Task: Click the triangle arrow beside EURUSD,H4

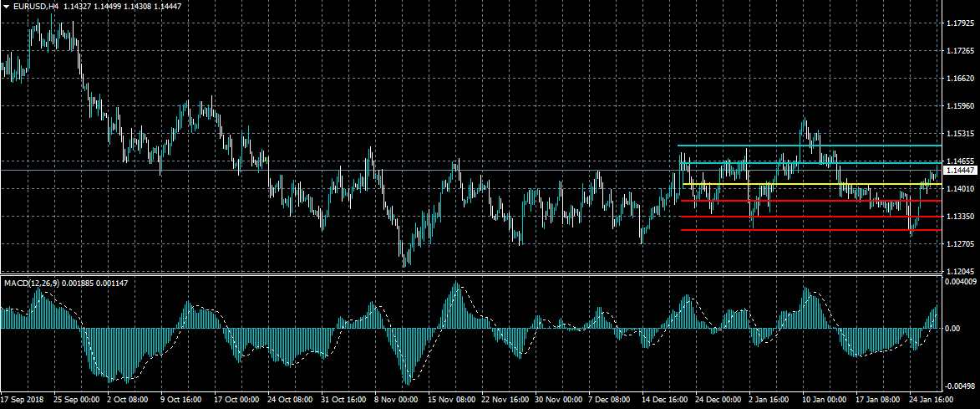Action: [x=6, y=7]
